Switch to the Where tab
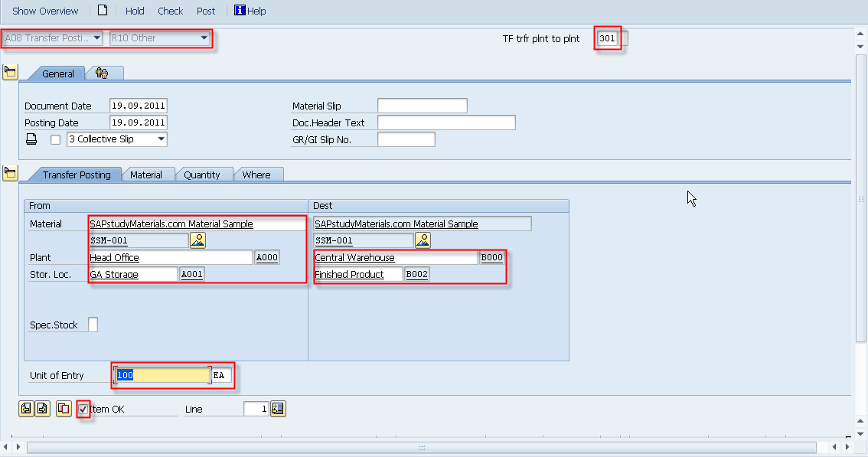Viewport: 868px width, 457px height. [257, 175]
